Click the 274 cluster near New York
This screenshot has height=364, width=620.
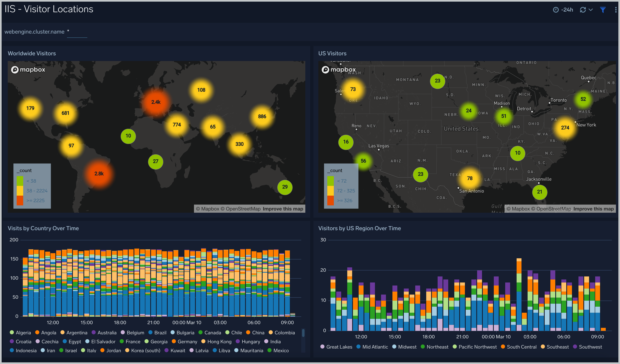tap(565, 128)
